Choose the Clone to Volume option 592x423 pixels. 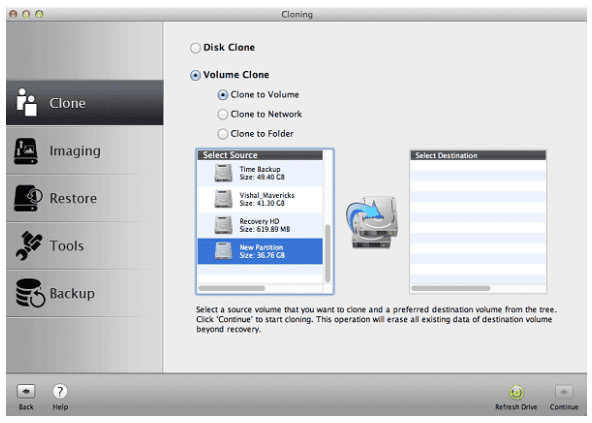[x=223, y=95]
